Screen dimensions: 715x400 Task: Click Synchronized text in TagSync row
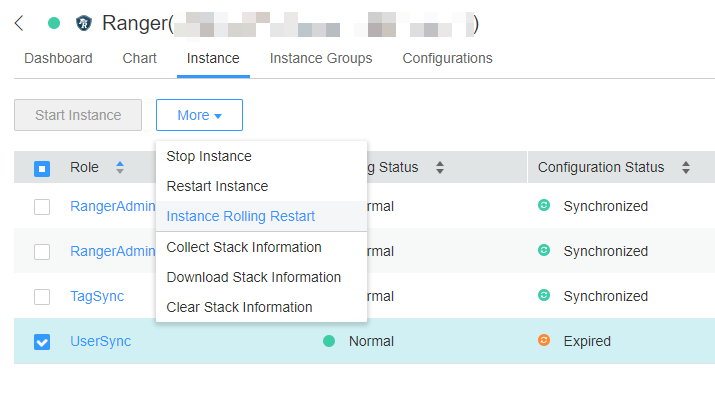pyautogui.click(x=606, y=296)
